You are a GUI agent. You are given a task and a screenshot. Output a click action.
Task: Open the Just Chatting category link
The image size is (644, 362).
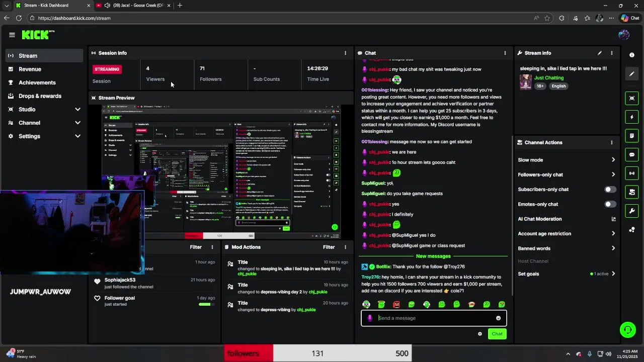point(549,78)
